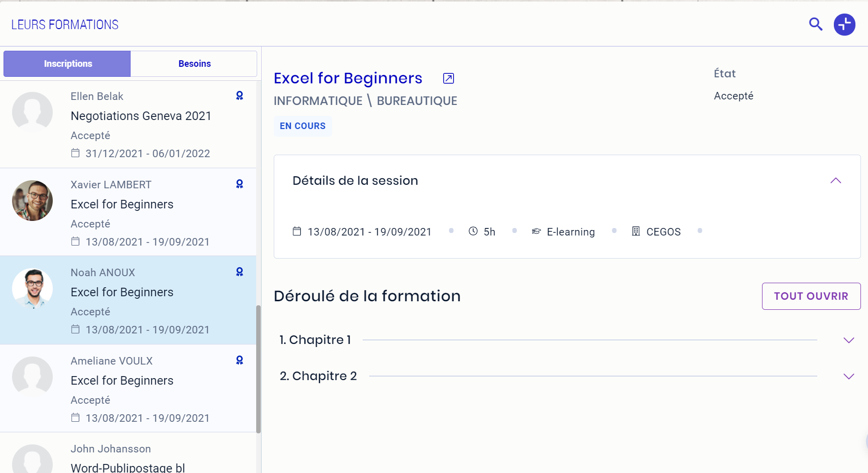Click the E-learning graduation cap icon
Screen dimensions: 868x473
pyautogui.click(x=536, y=231)
